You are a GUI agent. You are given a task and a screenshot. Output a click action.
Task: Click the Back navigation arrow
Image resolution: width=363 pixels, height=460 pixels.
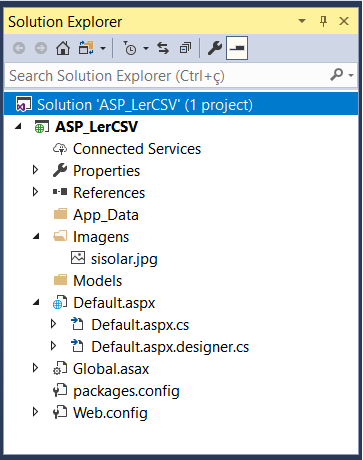(x=19, y=48)
